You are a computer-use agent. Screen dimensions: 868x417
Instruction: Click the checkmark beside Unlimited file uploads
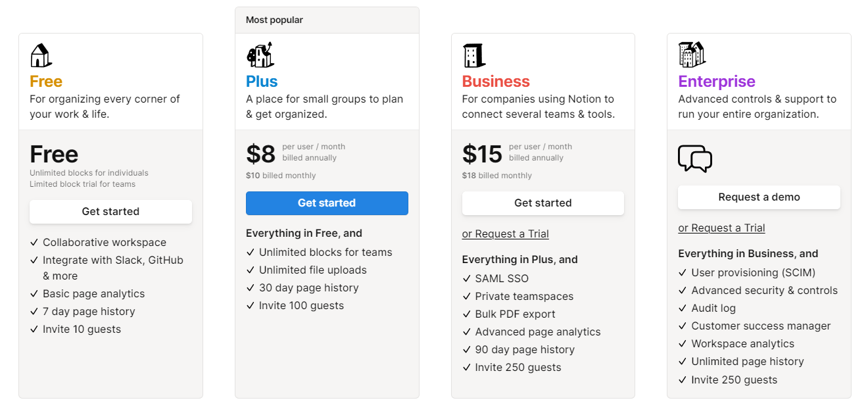point(251,270)
